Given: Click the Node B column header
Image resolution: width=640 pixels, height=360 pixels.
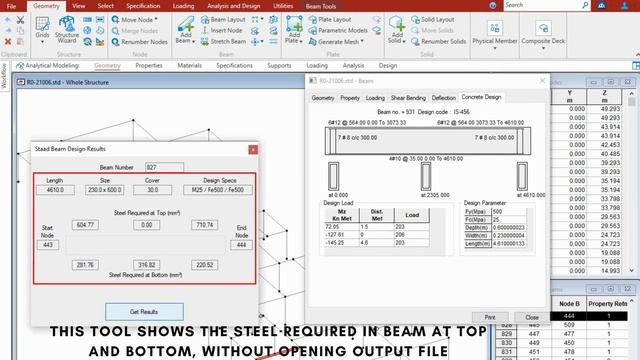Looking at the screenshot, I should click(569, 304).
